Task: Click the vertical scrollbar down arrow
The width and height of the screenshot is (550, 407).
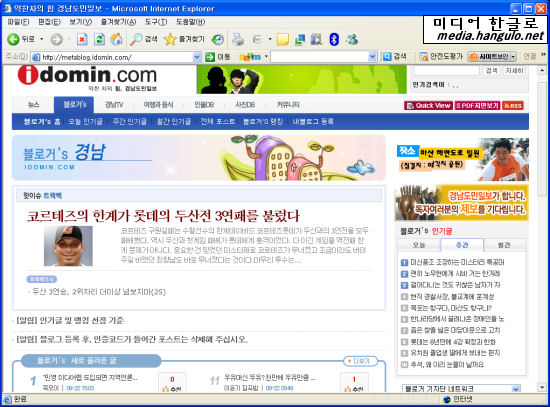Action: (x=542, y=387)
